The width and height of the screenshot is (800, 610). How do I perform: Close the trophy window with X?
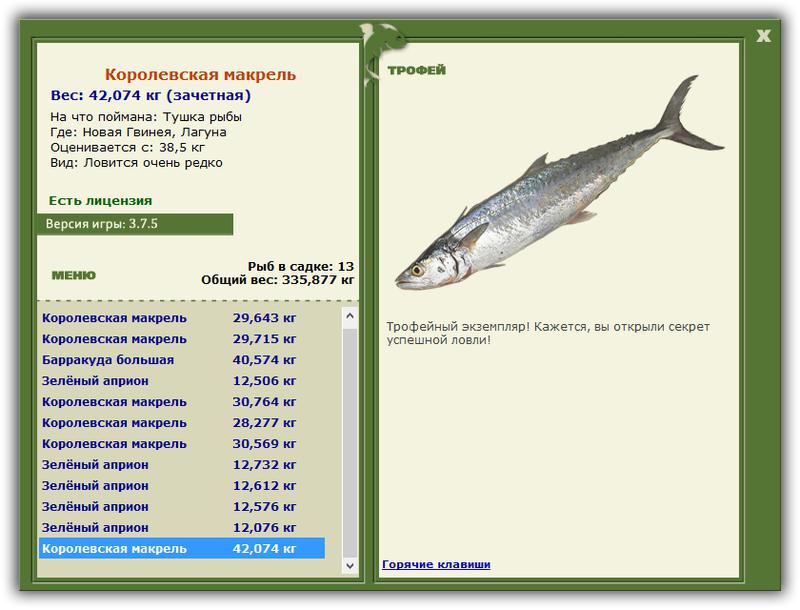click(x=763, y=36)
